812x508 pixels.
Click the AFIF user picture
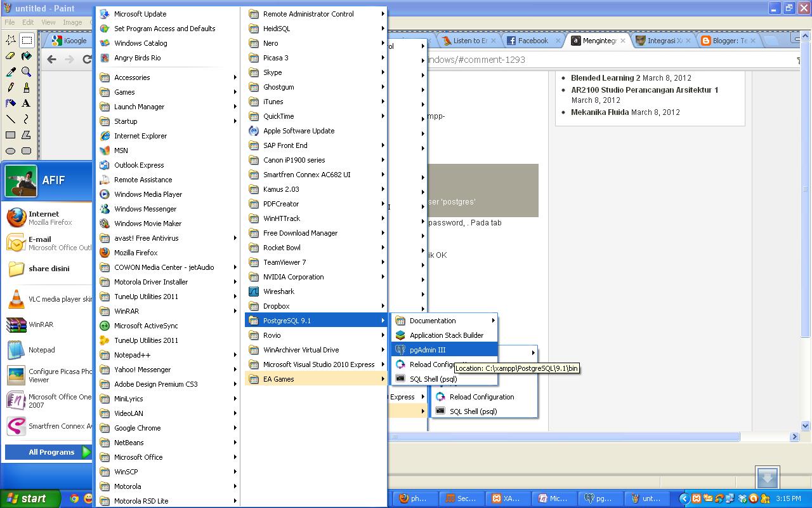(x=21, y=181)
